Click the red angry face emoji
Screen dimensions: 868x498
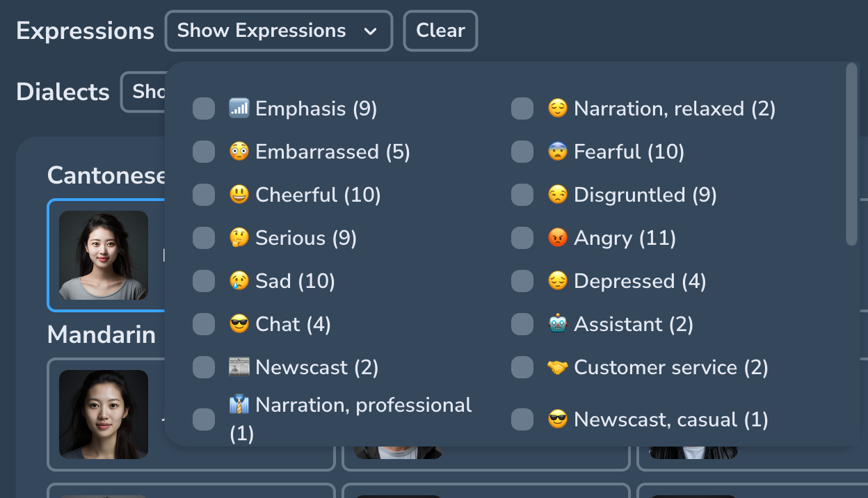557,238
